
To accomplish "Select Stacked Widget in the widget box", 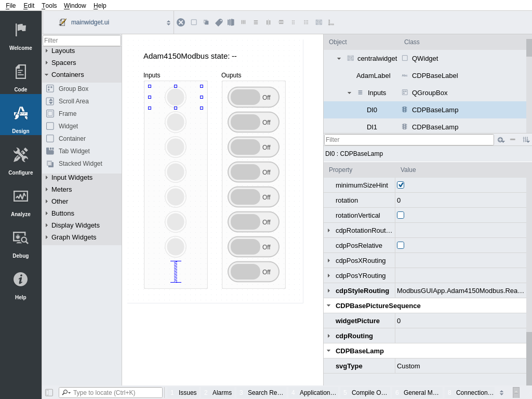I will pos(82,164).
